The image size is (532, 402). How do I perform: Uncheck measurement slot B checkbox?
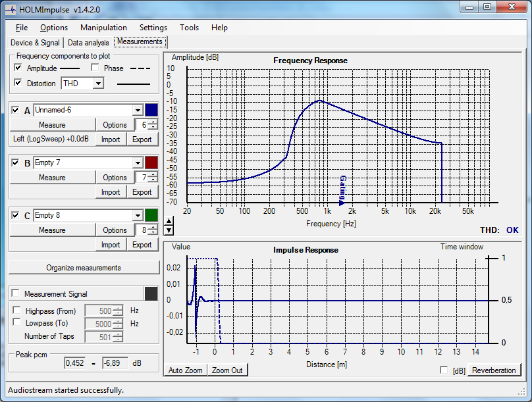tap(15, 163)
